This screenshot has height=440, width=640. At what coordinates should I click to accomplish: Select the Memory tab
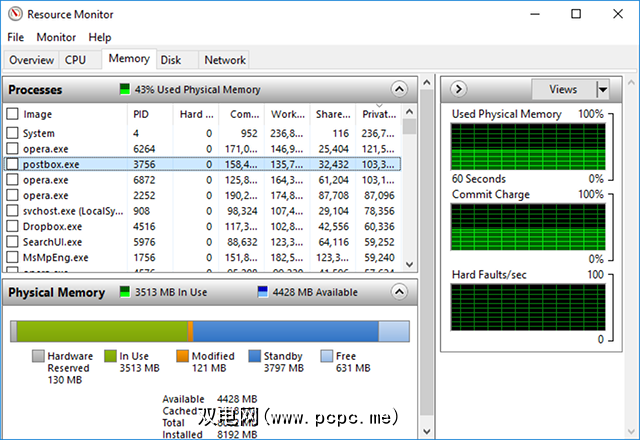[129, 58]
